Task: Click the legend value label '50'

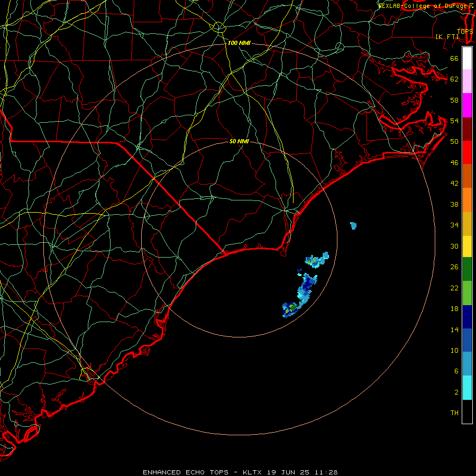Action: 454,142
